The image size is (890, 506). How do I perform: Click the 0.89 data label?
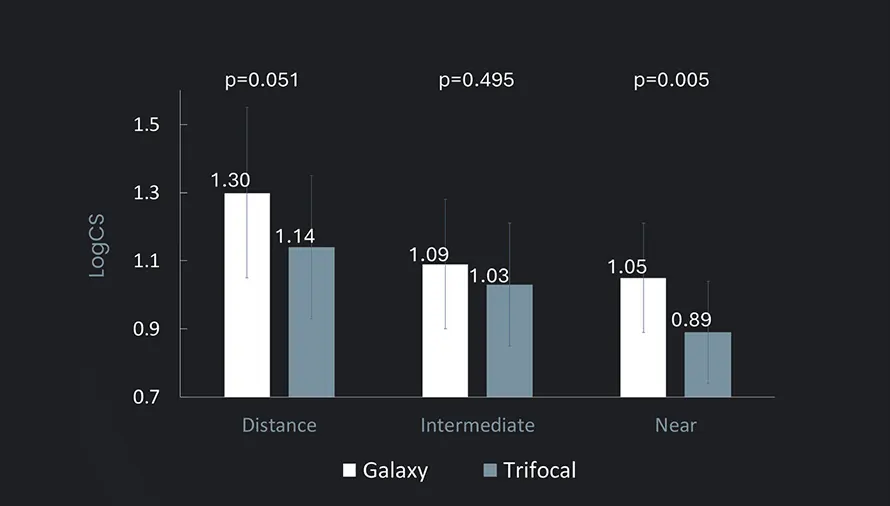click(691, 320)
